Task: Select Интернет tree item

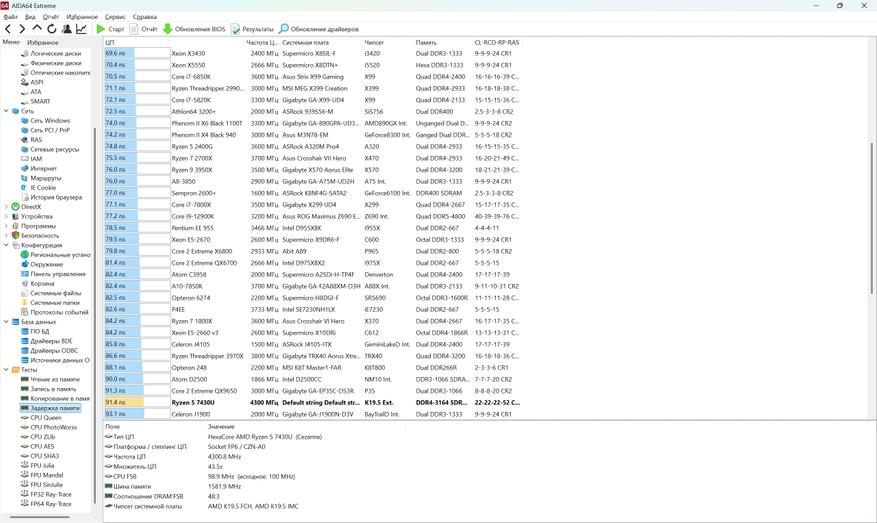Action: click(44, 168)
